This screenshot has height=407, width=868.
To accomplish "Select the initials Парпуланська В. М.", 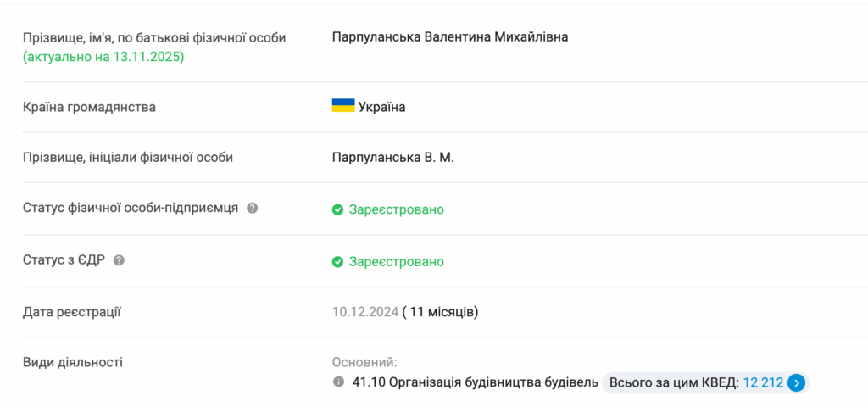I will pos(392,157).
